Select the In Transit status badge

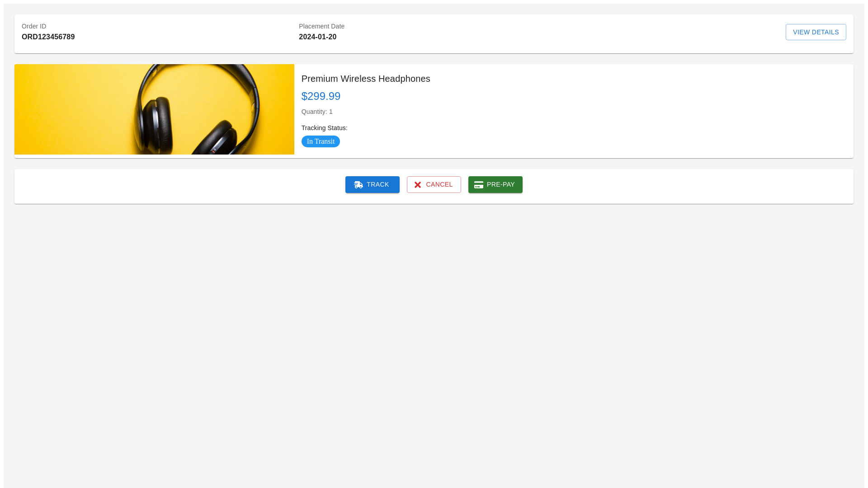click(321, 141)
